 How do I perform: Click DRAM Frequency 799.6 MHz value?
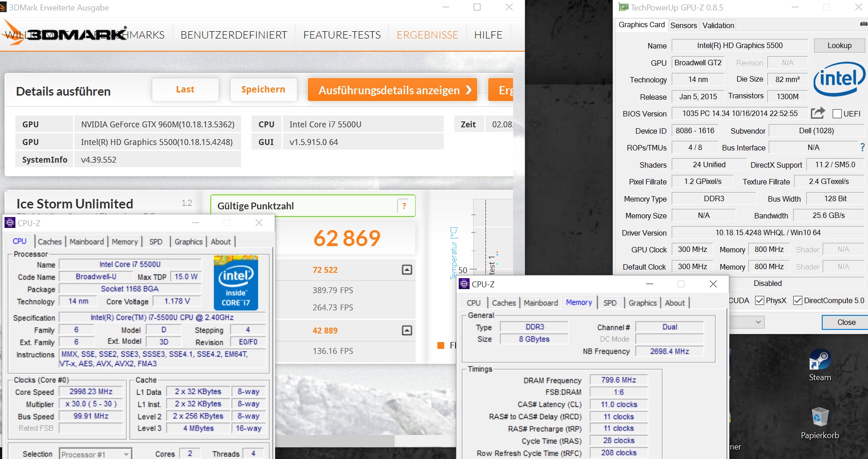point(619,380)
